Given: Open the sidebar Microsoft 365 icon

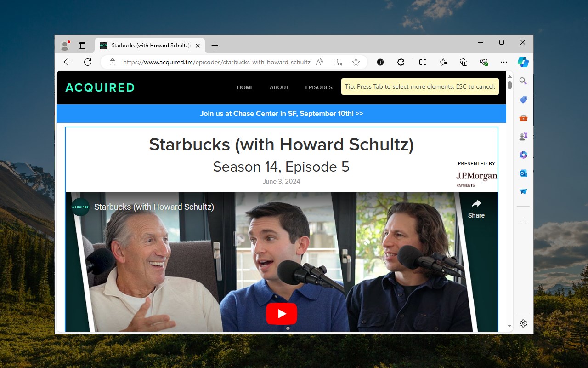Looking at the screenshot, I should [523, 155].
